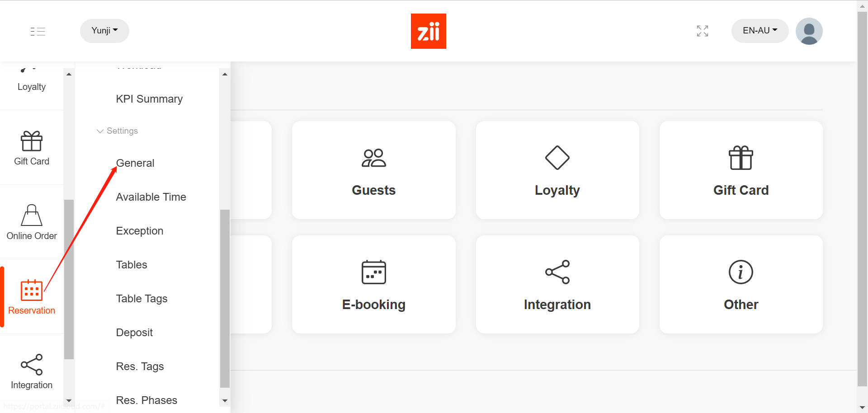Select General under Settings
Image resolution: width=868 pixels, height=413 pixels.
click(135, 163)
